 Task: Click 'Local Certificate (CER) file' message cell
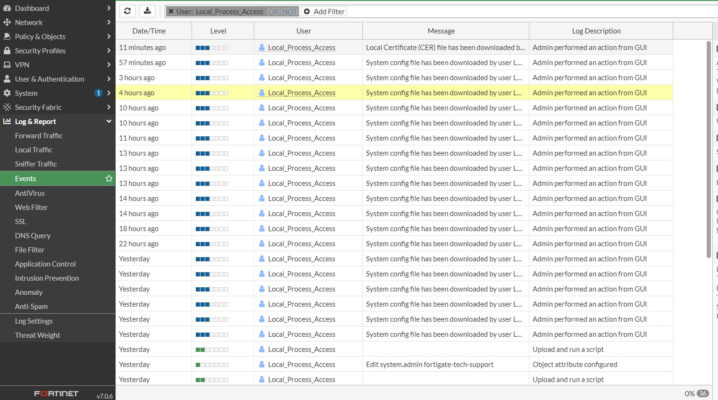(x=446, y=48)
